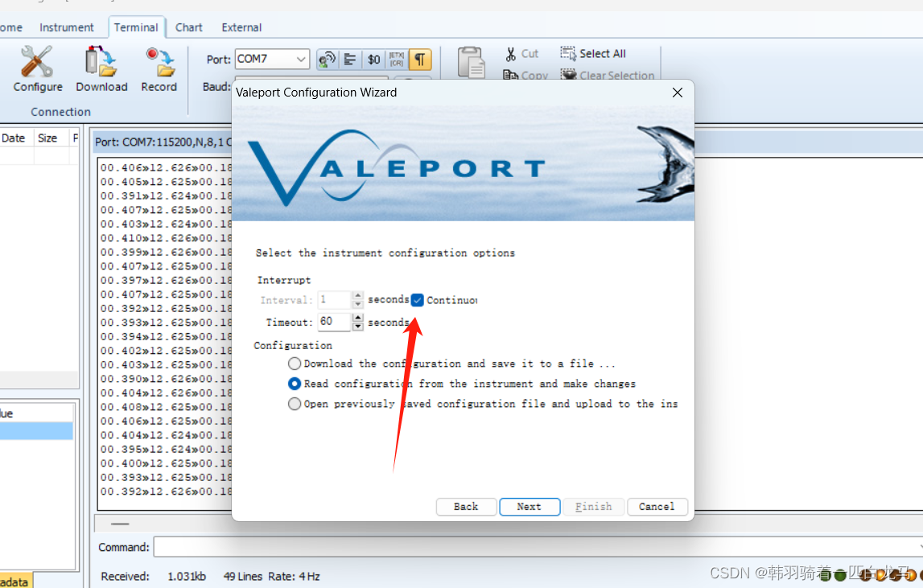Select Open previously saved configuration file option
The width and height of the screenshot is (923, 588).
click(x=295, y=404)
